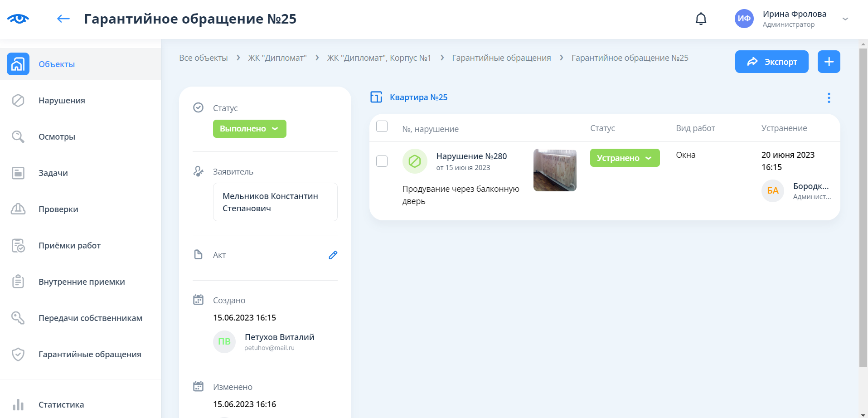Click the eye logo icon
This screenshot has width=868, height=418.
[x=18, y=19]
